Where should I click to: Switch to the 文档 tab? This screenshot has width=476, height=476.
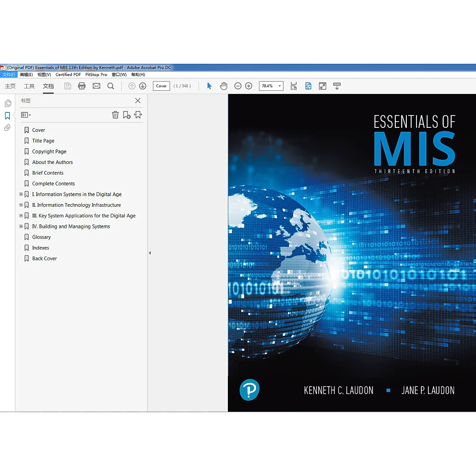pos(48,86)
